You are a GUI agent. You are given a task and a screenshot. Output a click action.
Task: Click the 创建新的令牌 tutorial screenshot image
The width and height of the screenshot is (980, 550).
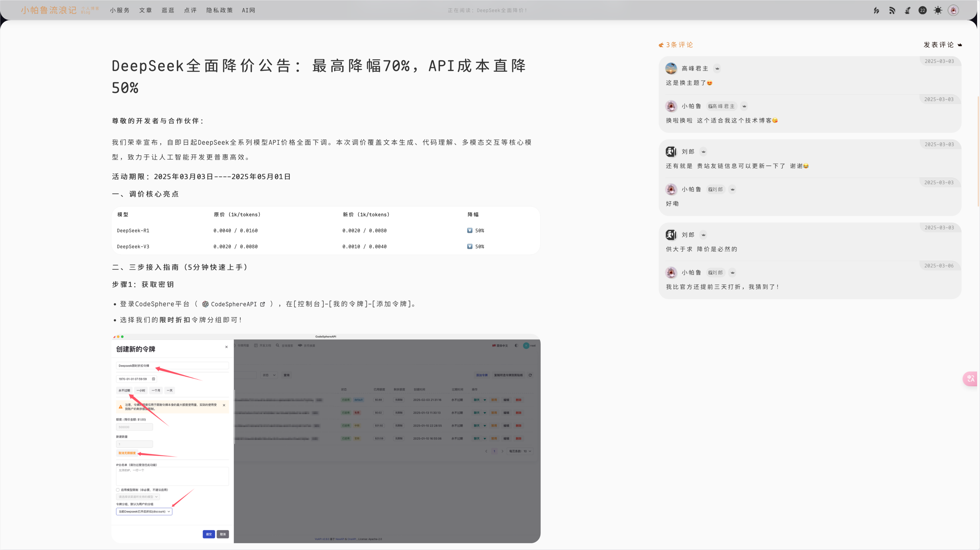pyautogui.click(x=326, y=439)
